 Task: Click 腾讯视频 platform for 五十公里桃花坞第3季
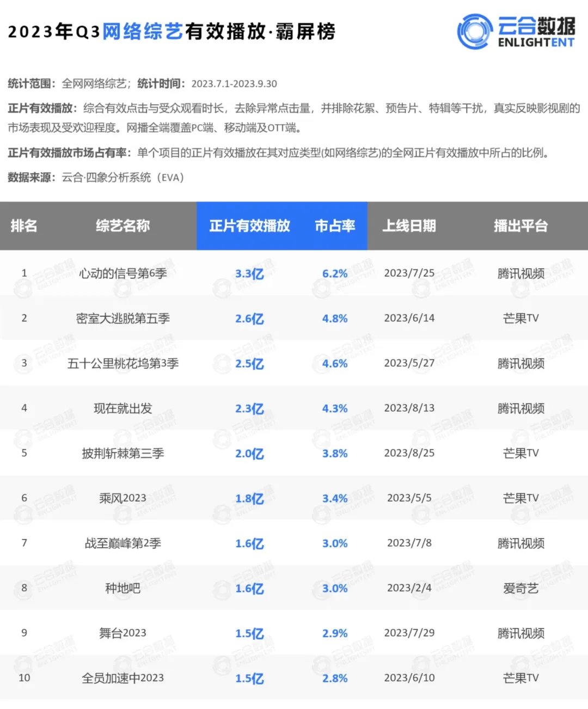[x=520, y=364]
